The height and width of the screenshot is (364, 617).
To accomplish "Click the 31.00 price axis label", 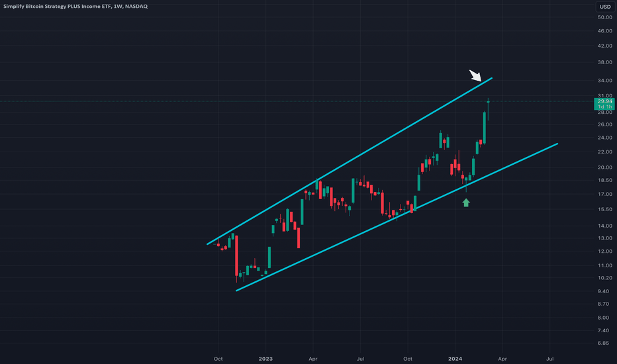I will 604,95.
